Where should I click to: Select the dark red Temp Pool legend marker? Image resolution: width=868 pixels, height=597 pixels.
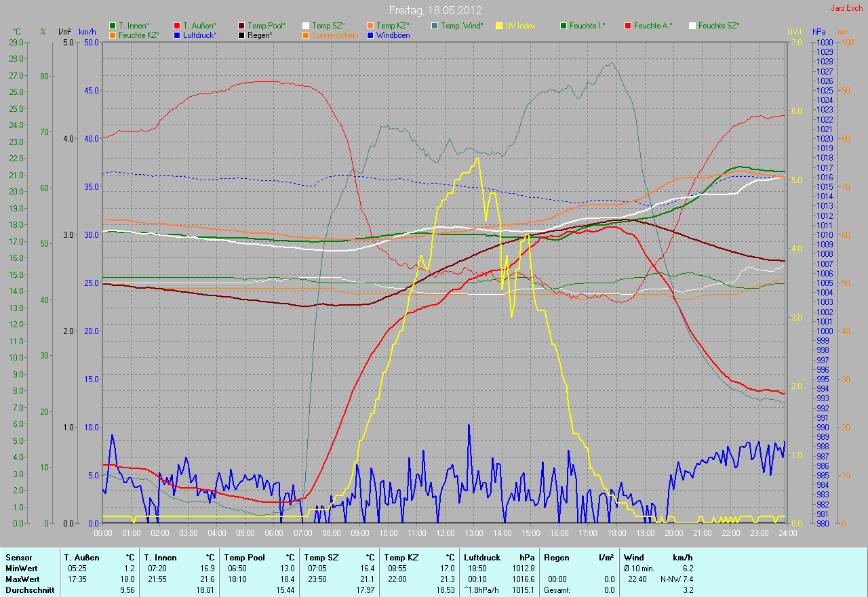coord(241,26)
